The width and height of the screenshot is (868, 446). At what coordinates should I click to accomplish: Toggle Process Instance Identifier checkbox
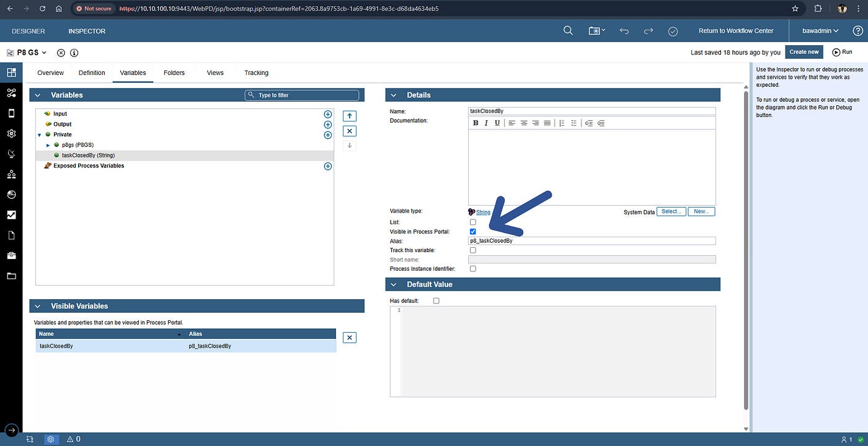(x=473, y=269)
